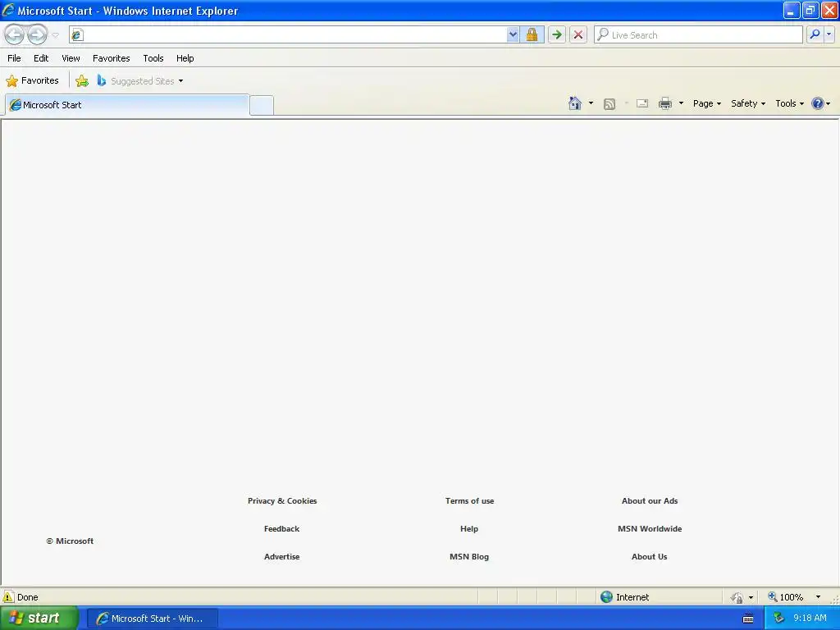Click the Forward navigation button

pyautogui.click(x=37, y=34)
